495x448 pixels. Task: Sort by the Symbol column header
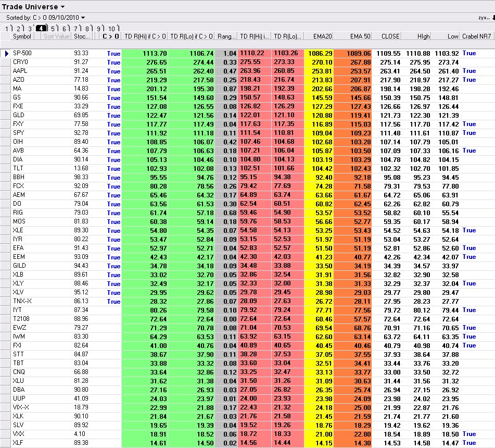[x=22, y=36]
